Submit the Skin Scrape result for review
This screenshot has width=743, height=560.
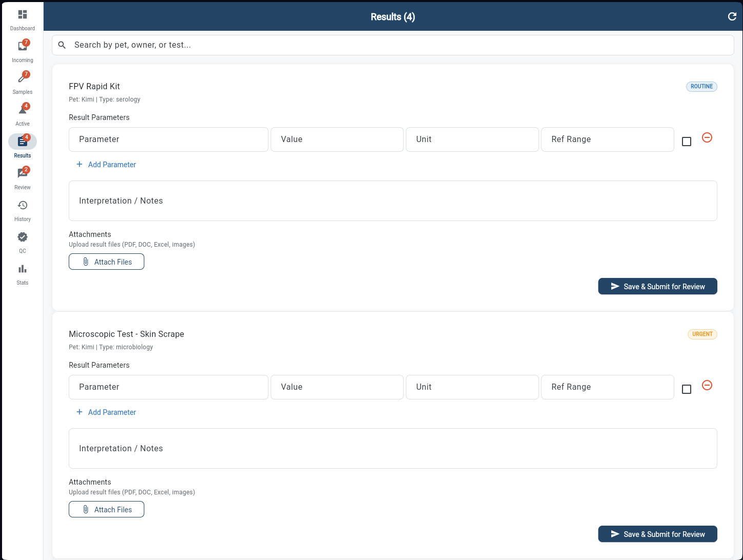click(657, 534)
